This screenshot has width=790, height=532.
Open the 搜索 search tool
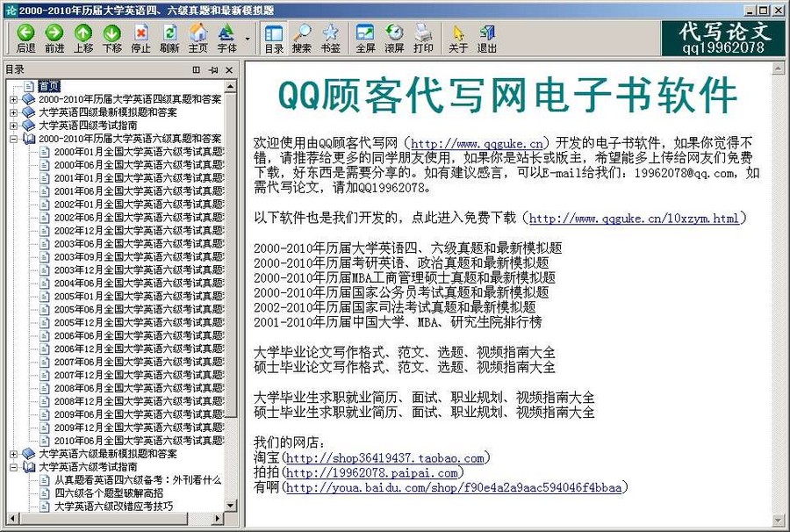(x=302, y=39)
